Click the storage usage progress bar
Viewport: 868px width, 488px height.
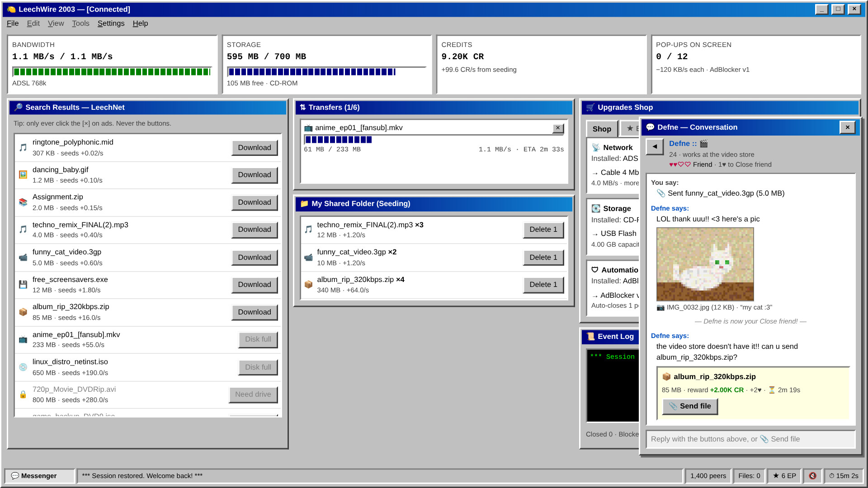pos(326,71)
